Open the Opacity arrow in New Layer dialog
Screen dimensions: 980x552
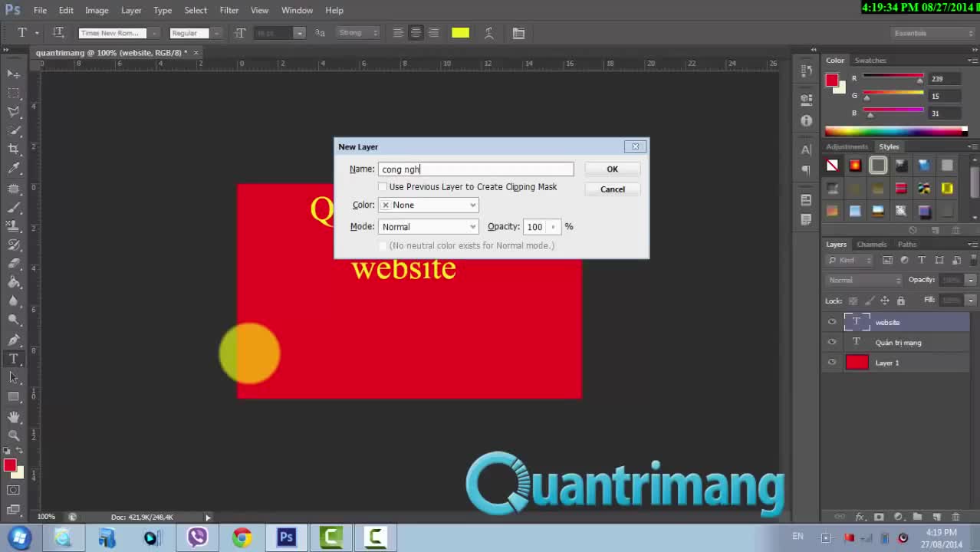[553, 227]
